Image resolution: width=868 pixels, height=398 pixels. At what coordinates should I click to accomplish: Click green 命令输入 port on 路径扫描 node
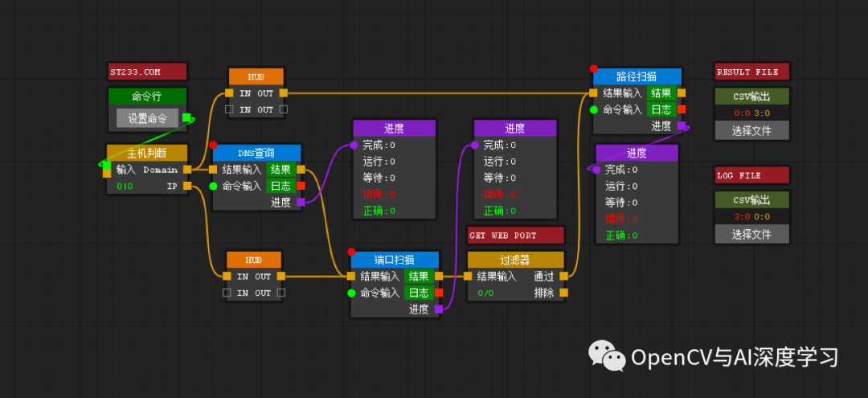[x=594, y=109]
